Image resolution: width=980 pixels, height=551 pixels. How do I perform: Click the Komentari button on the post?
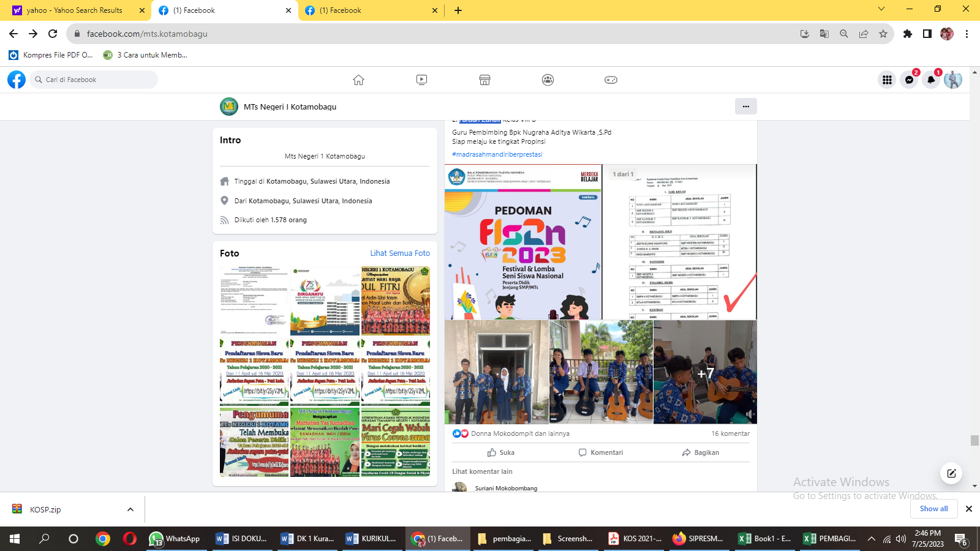(x=600, y=452)
